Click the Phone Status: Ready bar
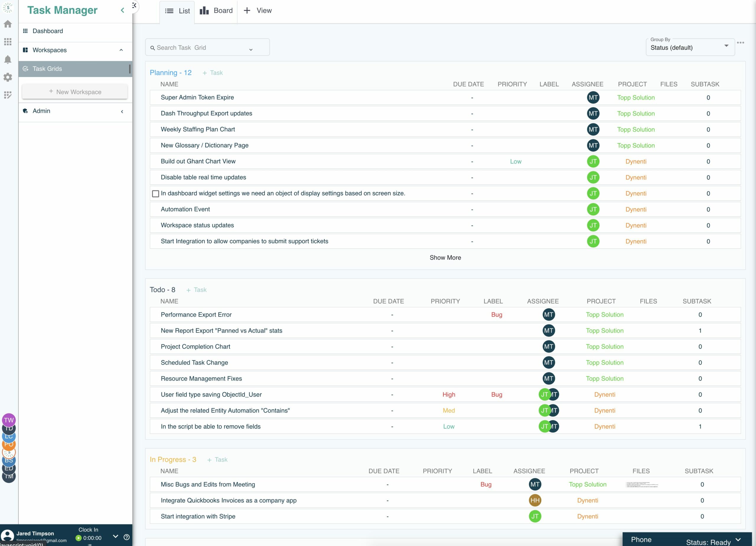Screen dimensions: 756x546 click(687, 540)
